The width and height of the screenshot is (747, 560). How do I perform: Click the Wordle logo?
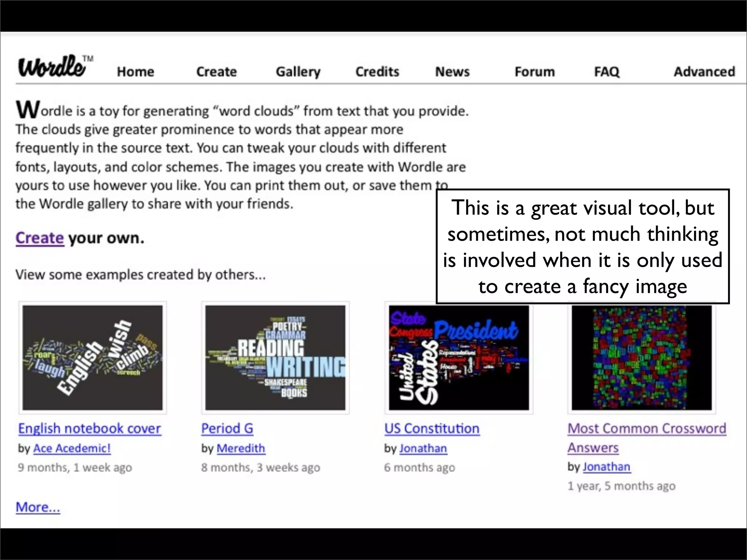55,66
